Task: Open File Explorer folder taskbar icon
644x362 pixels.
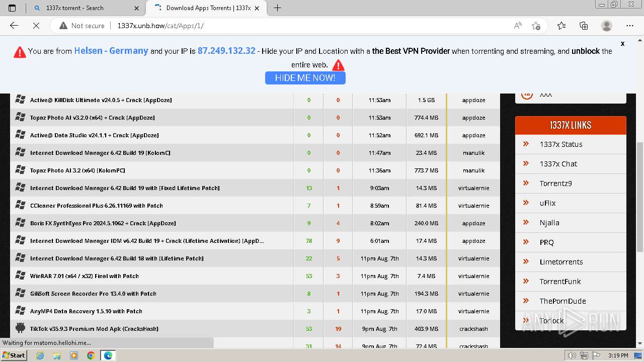Action: (57, 355)
